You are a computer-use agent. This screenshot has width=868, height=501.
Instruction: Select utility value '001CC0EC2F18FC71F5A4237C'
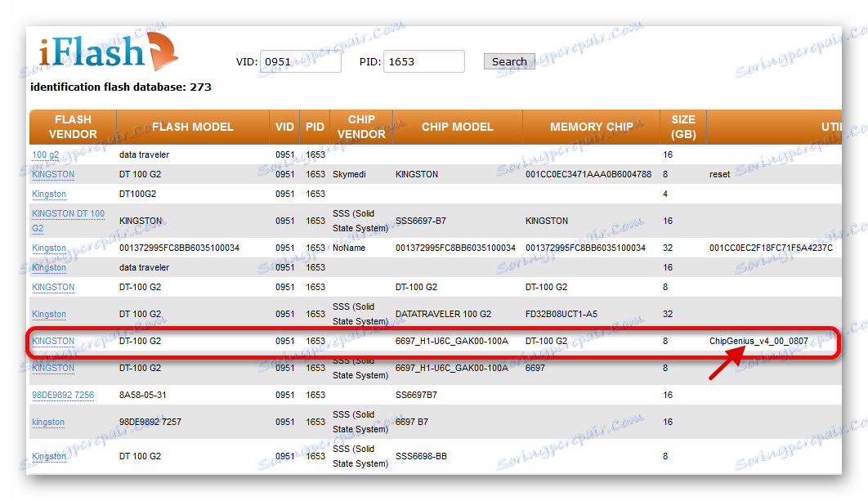(x=771, y=248)
